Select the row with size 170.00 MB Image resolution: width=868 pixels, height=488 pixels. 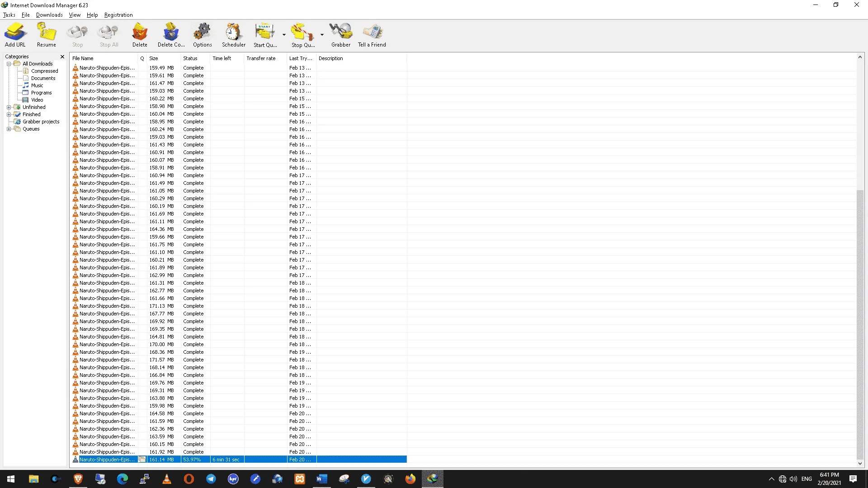(239, 344)
